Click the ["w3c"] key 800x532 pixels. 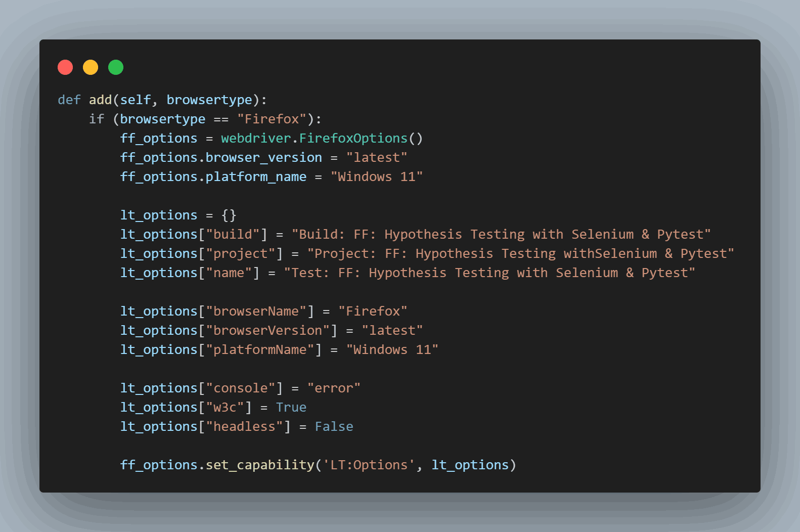point(225,407)
